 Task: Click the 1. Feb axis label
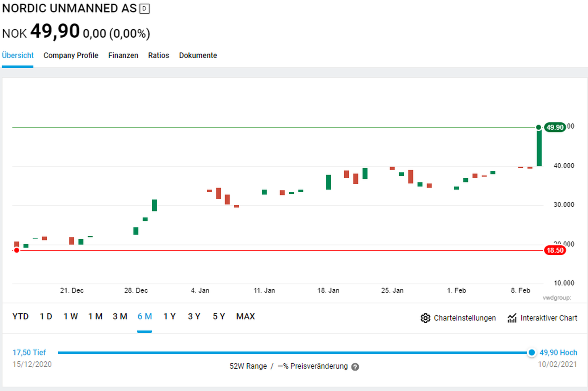coord(457,290)
